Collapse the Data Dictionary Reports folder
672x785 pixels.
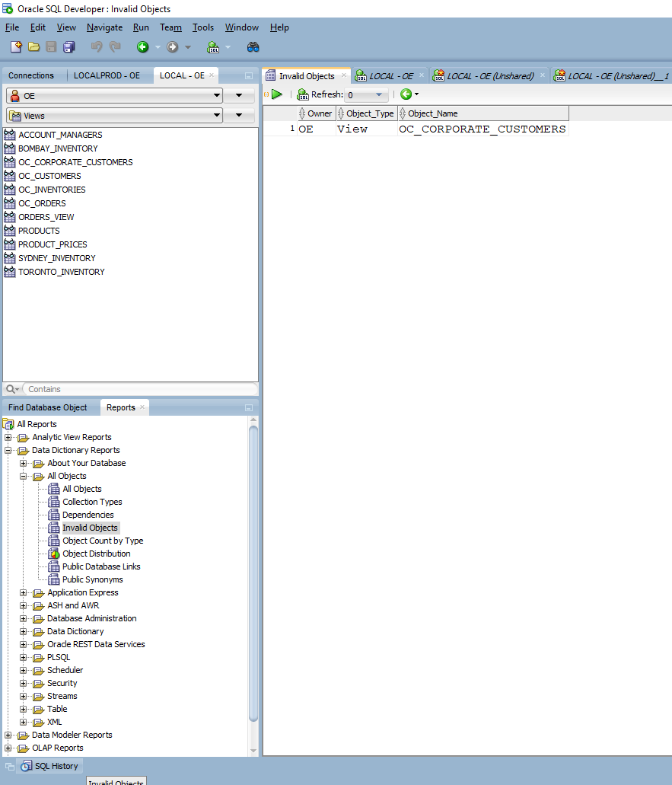point(8,450)
